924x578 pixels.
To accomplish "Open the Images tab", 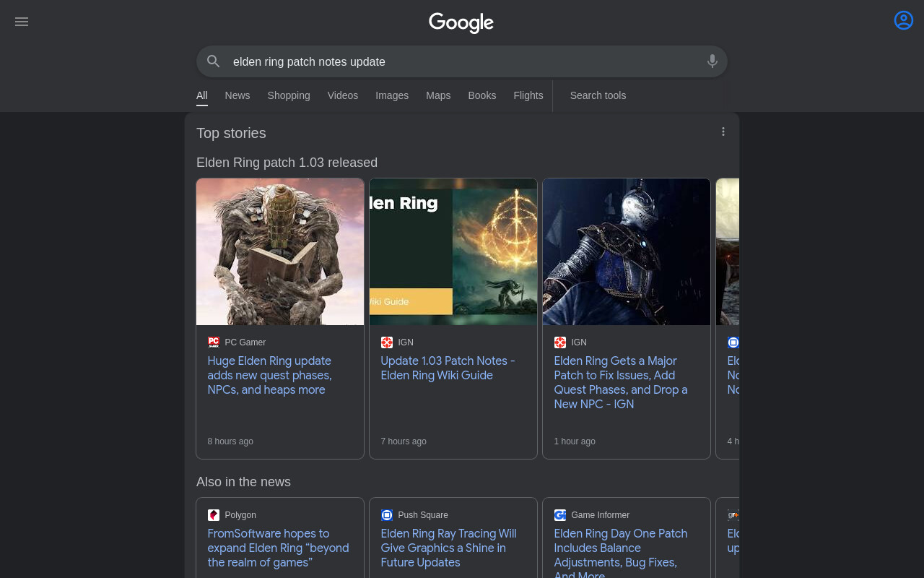I will [x=392, y=95].
